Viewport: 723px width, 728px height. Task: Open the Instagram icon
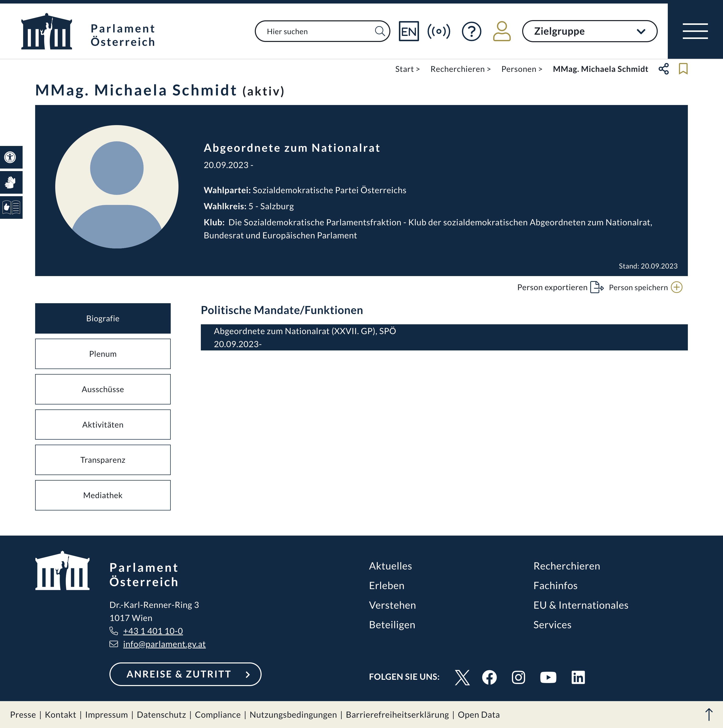pos(519,678)
